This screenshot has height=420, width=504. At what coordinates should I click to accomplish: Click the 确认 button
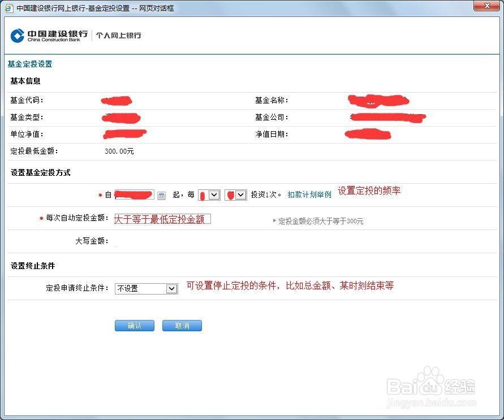[134, 325]
